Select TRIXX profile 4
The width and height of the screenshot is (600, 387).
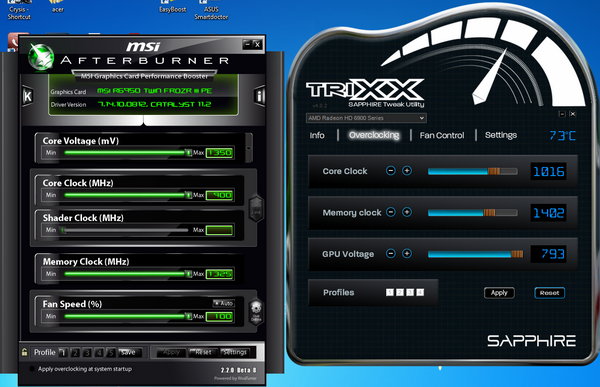pos(420,292)
